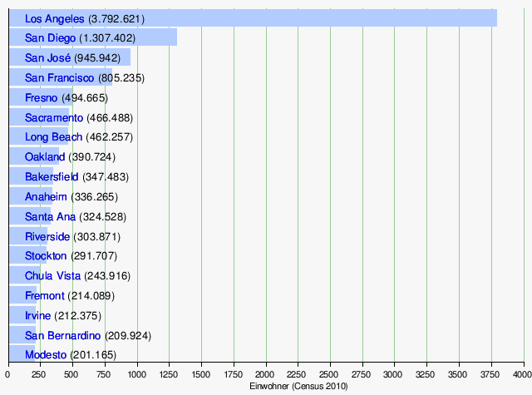Open the Bakersfield link

(52, 177)
